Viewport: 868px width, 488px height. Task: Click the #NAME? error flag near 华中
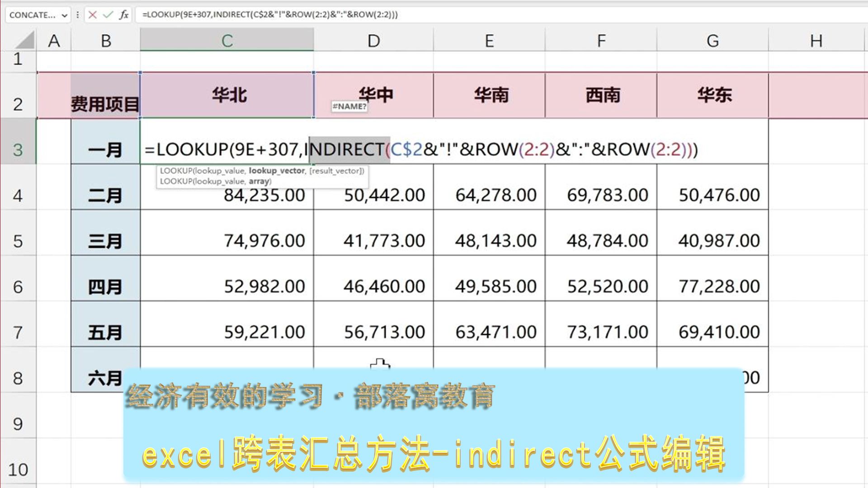pyautogui.click(x=349, y=108)
